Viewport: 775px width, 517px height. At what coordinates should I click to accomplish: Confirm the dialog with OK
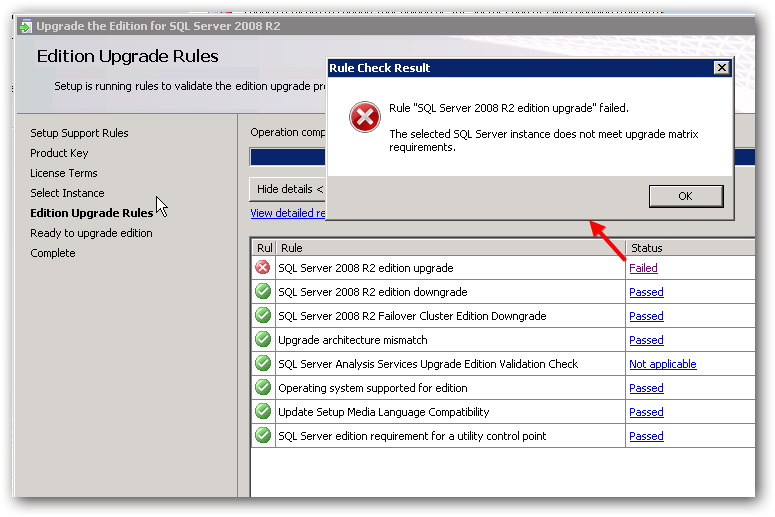click(686, 196)
